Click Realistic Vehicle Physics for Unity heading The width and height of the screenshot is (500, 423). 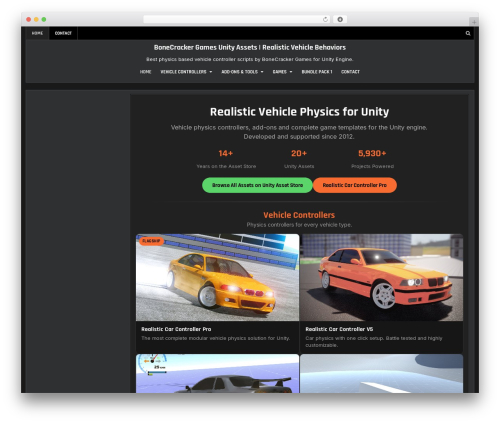pos(299,112)
